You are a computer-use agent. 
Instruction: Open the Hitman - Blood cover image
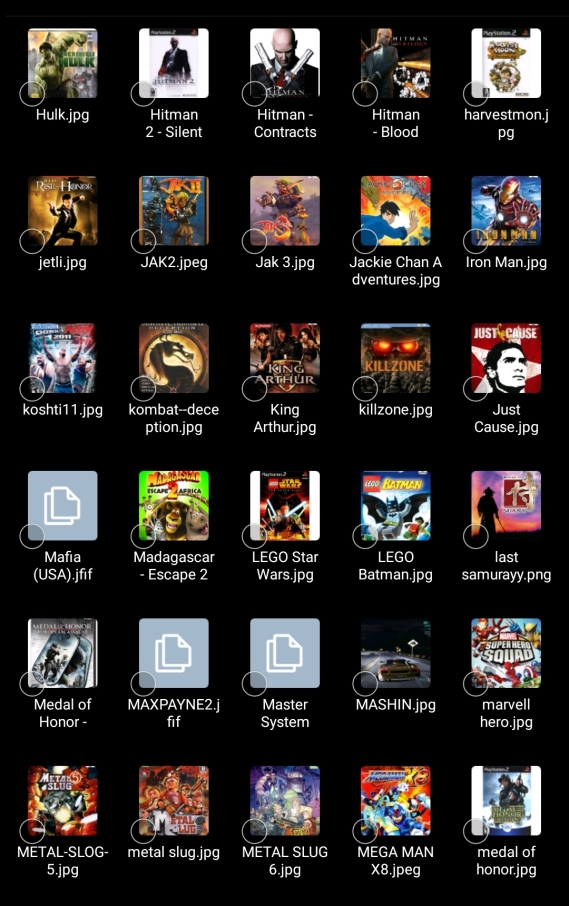(x=396, y=63)
